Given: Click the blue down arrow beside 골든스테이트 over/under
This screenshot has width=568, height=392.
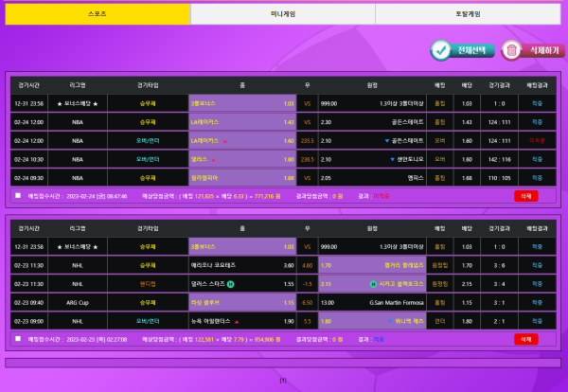Looking at the screenshot, I should tap(387, 140).
